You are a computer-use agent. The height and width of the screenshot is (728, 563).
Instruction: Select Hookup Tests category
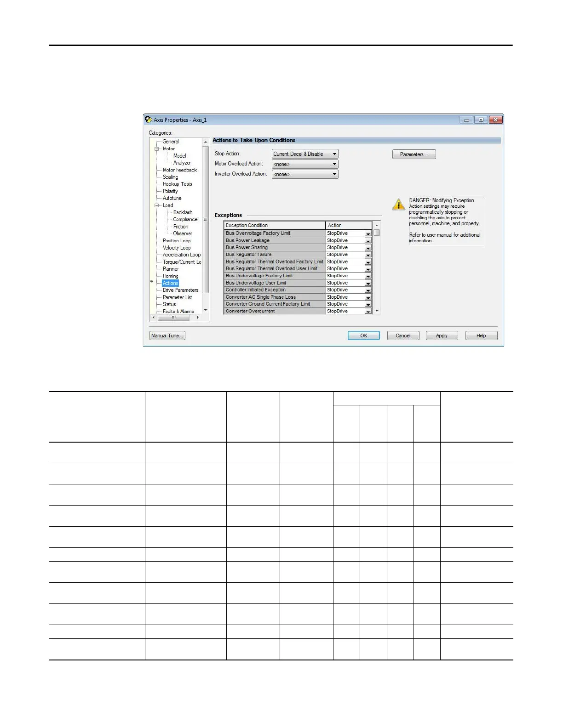(x=178, y=184)
